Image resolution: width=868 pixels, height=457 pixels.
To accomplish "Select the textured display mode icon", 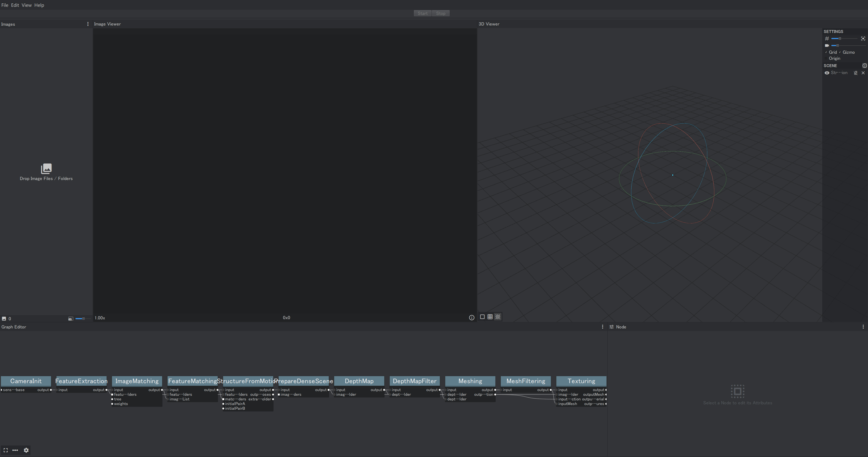I will coord(498,317).
